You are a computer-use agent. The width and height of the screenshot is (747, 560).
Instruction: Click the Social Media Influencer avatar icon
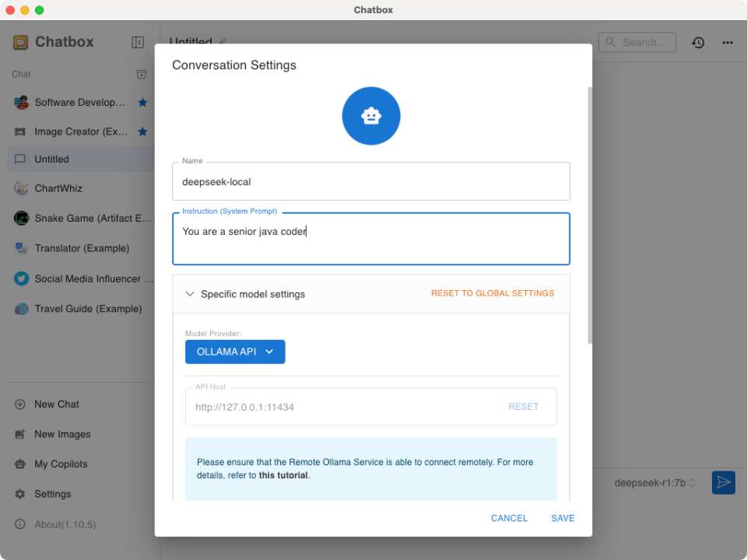point(21,278)
